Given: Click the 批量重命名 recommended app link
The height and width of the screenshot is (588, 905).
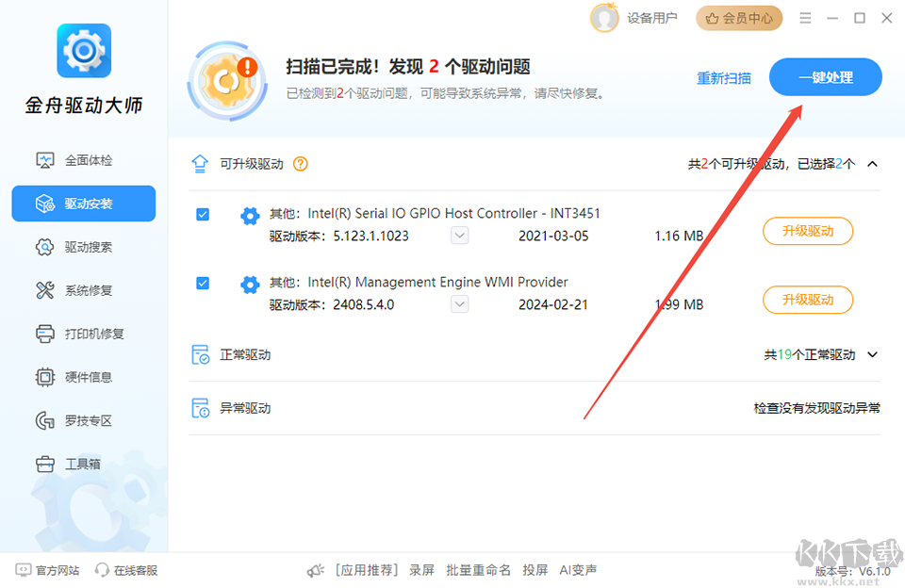Looking at the screenshot, I should pyautogui.click(x=479, y=570).
